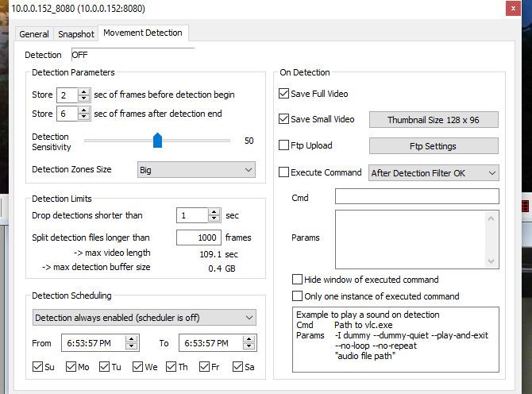This screenshot has height=394, width=532.
Task: Decrement the To time spinner
Action: [249, 346]
